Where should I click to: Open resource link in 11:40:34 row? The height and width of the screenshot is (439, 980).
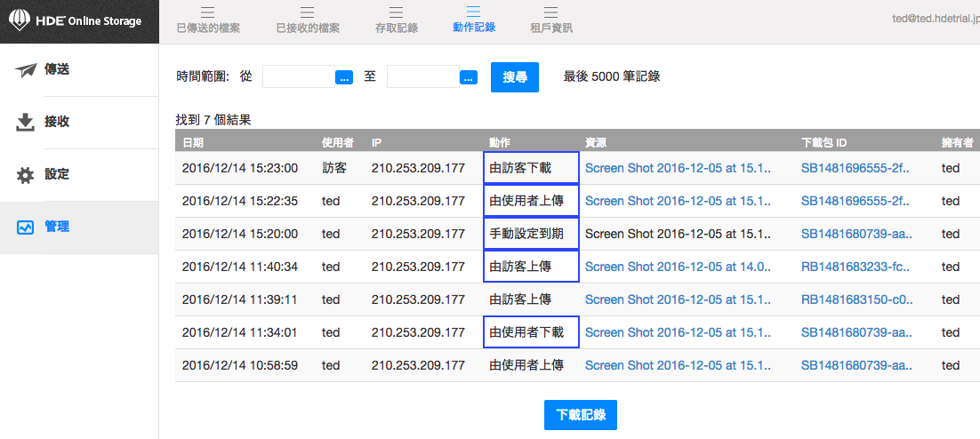pyautogui.click(x=678, y=267)
